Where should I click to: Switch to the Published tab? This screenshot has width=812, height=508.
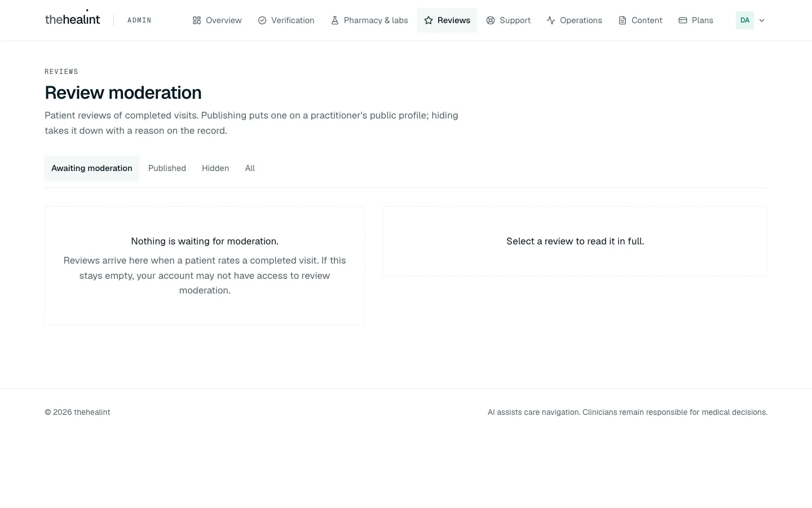[x=167, y=168]
